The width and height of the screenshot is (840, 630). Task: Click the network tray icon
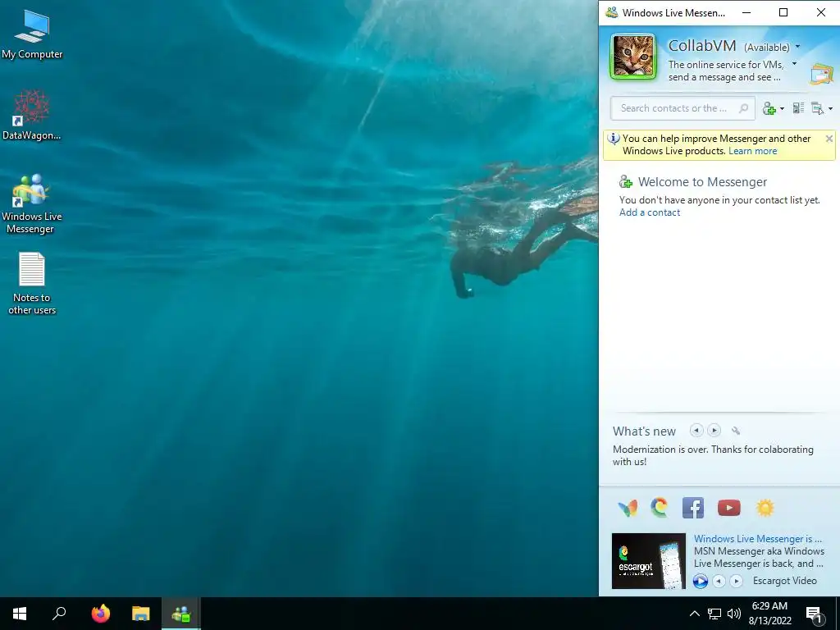click(x=714, y=614)
